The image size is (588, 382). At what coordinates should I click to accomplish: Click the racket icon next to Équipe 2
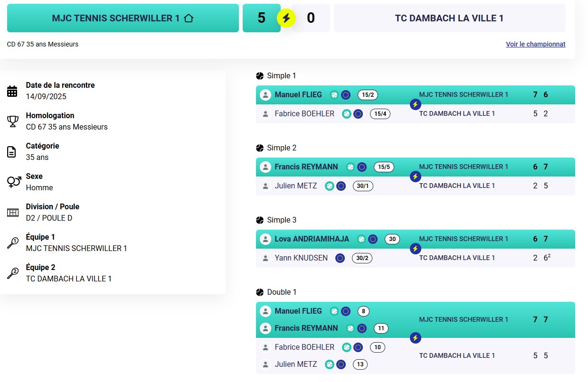point(12,273)
